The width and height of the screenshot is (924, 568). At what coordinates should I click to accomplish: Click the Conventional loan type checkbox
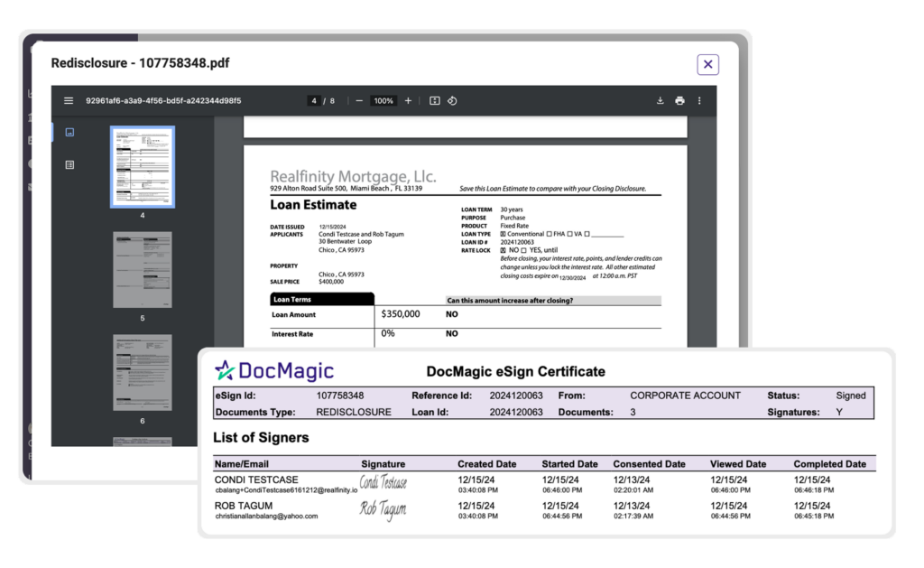pos(504,234)
